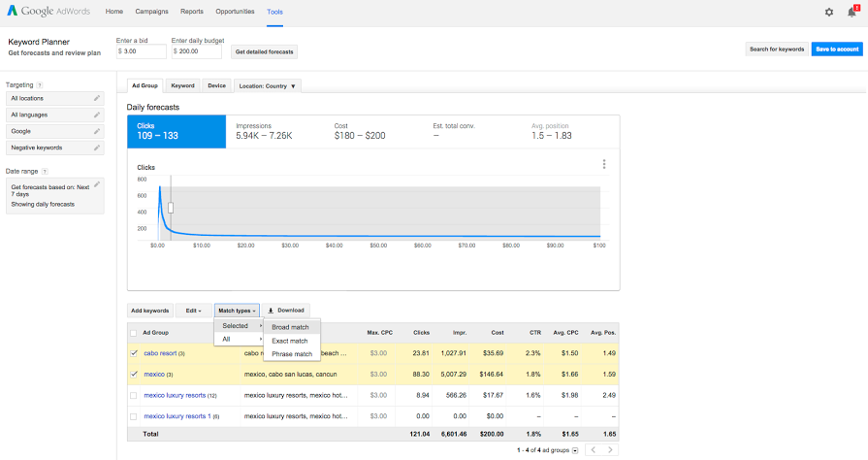Image resolution: width=868 pixels, height=460 pixels.
Task: Click the Save to account button
Action: coord(836,49)
